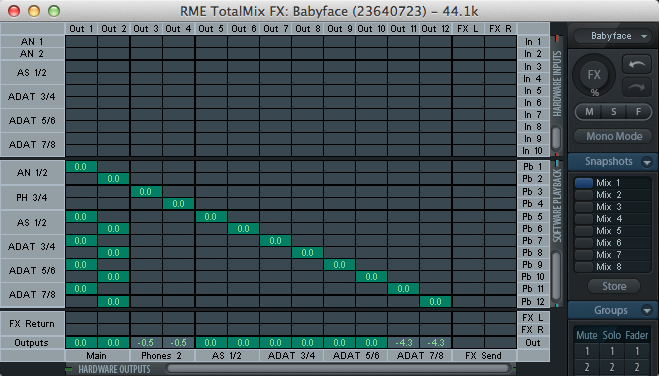Viewport: 659px width, 376px height.
Task: Collapse the Groups panel
Action: (647, 310)
